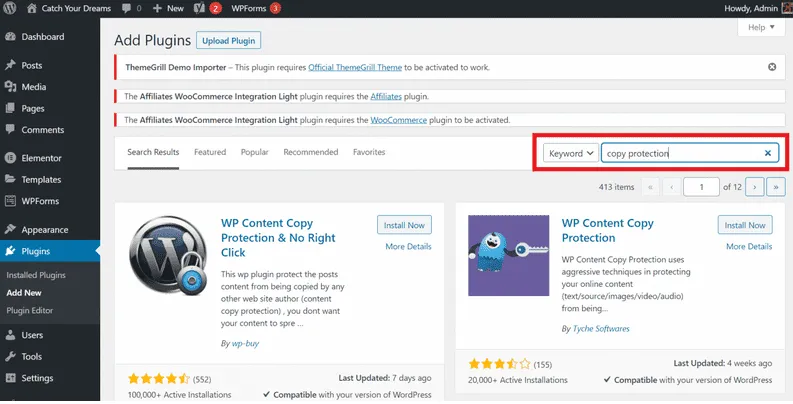Image resolution: width=793 pixels, height=404 pixels.
Task: Open the wp-buy author link
Action: (x=245, y=343)
